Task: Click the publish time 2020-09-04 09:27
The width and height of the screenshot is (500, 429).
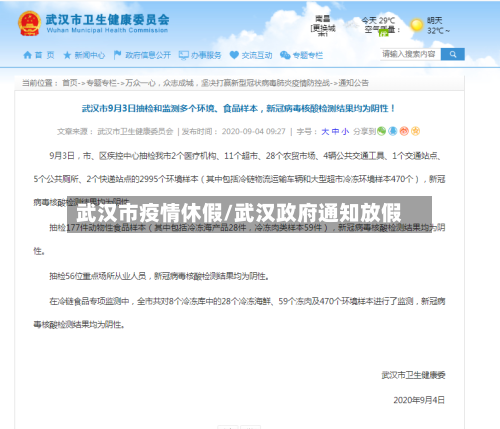Action: click(254, 132)
